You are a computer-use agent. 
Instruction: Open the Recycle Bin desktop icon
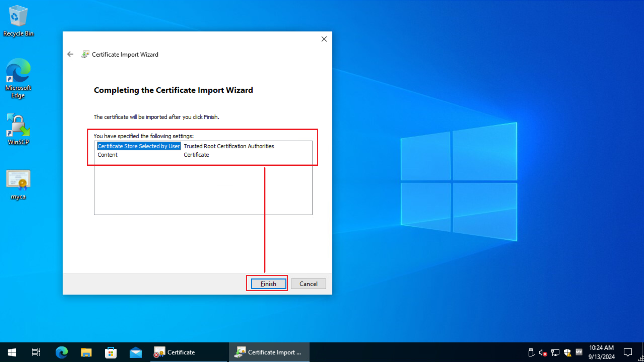[x=18, y=21]
